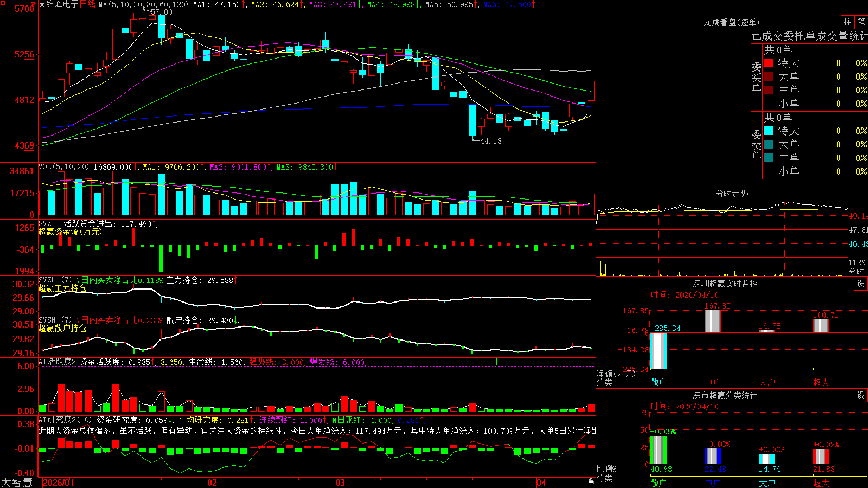Click the 委买单 section label
Image resolution: width=868 pixels, height=488 pixels.
click(x=756, y=77)
